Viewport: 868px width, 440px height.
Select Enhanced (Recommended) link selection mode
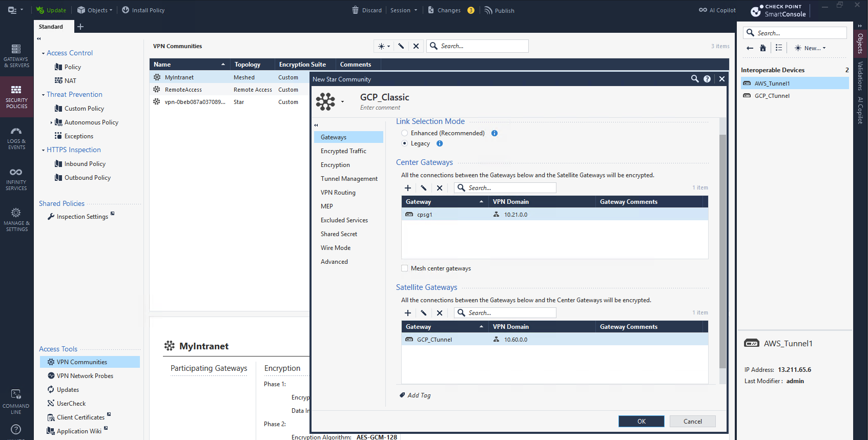(x=405, y=133)
